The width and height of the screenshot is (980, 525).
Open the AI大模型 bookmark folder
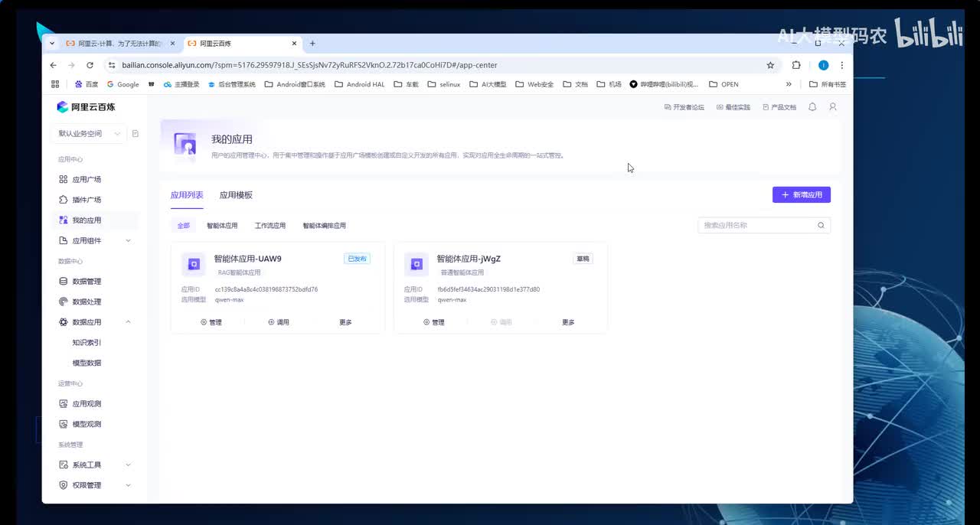[488, 84]
